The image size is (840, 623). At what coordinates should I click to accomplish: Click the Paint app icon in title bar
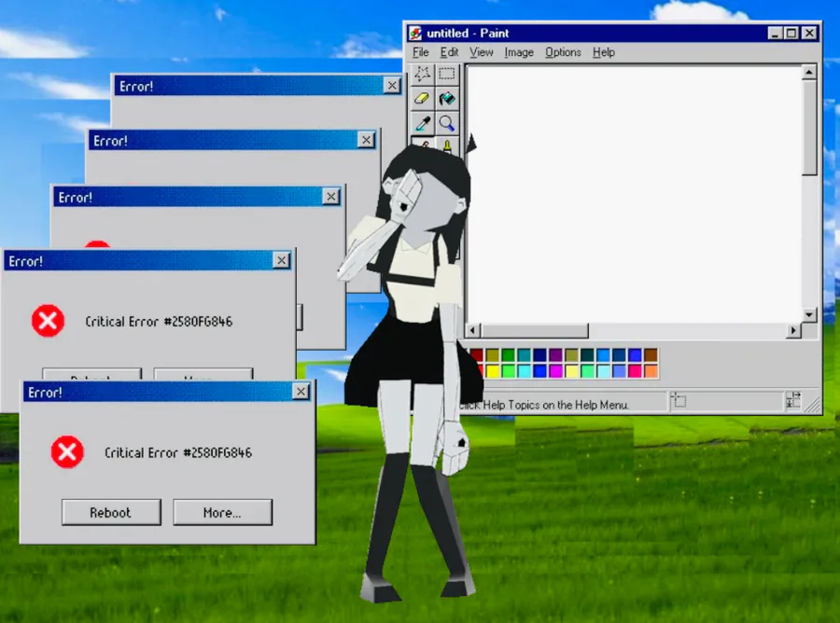tap(415, 34)
